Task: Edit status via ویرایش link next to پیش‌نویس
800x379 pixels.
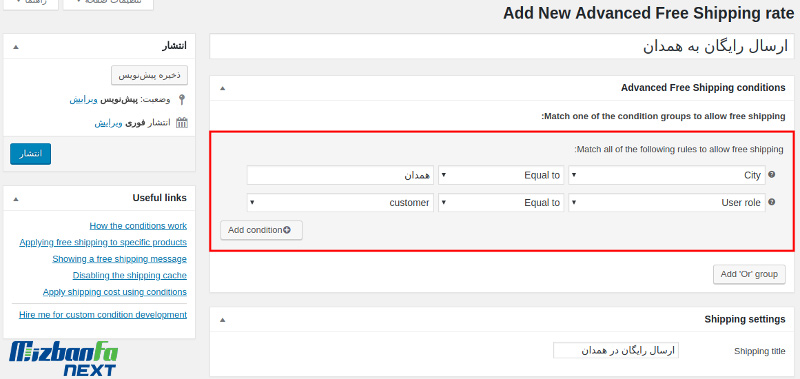Action: coord(83,99)
